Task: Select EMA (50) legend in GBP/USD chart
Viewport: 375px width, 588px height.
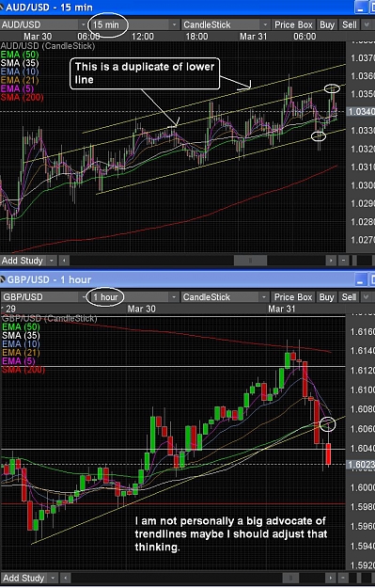Action: (x=21, y=326)
